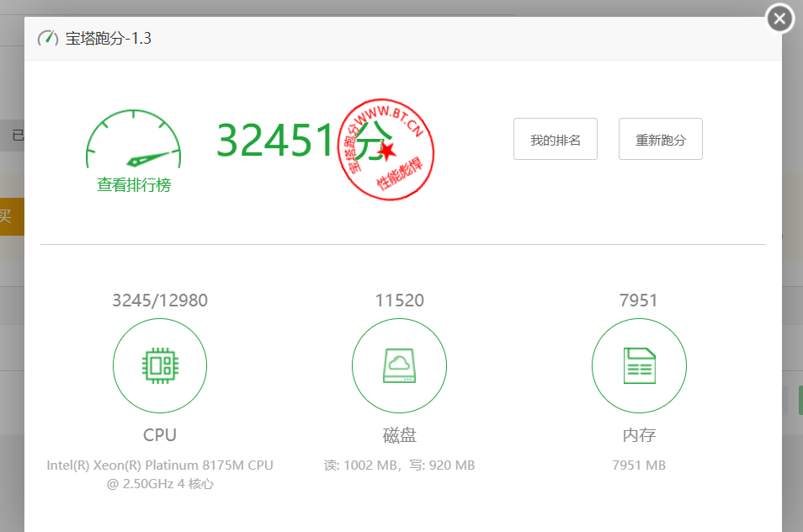Click the 7951 MB memory size text
The height and width of the screenshot is (532, 803).
(639, 465)
